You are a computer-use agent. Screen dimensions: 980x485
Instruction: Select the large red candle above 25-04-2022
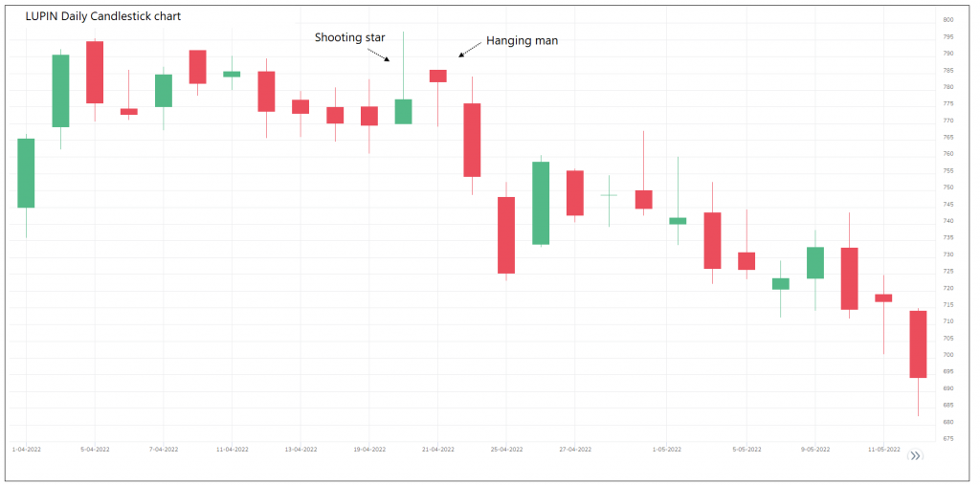(x=506, y=235)
